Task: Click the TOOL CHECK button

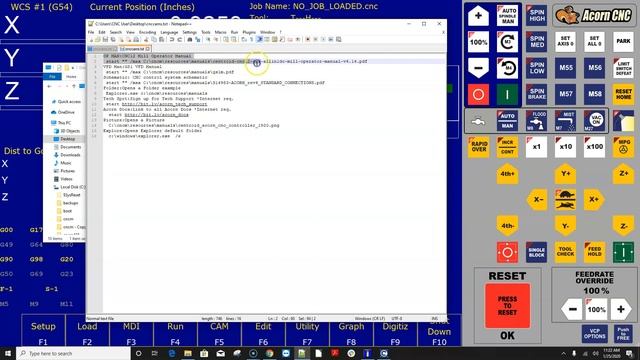Action: 565,252
